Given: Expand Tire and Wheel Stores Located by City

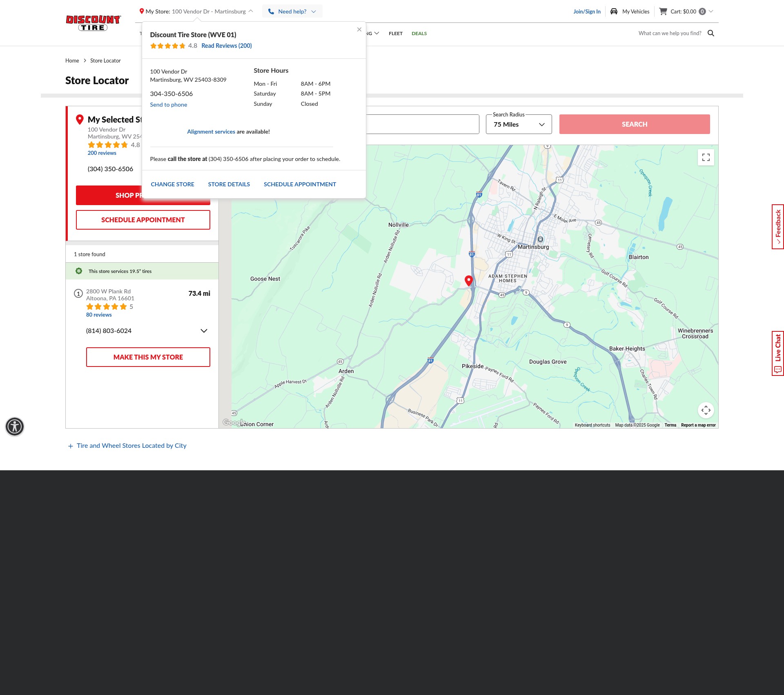Looking at the screenshot, I should [127, 445].
